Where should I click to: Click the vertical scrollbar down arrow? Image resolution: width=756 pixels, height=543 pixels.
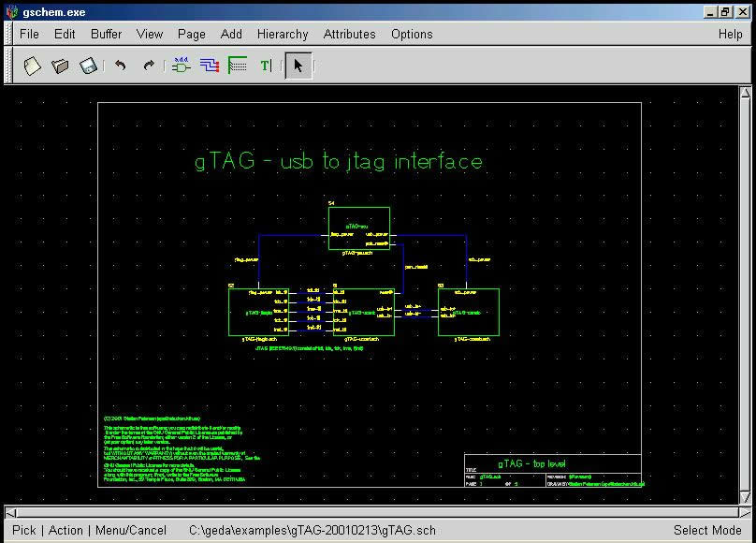pyautogui.click(x=746, y=497)
